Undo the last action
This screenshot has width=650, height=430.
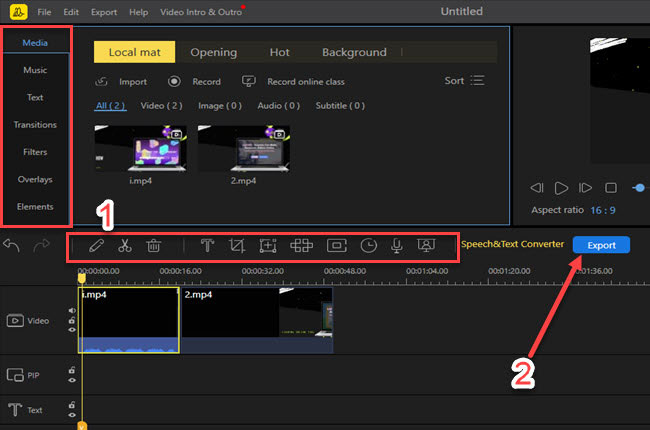click(12, 245)
